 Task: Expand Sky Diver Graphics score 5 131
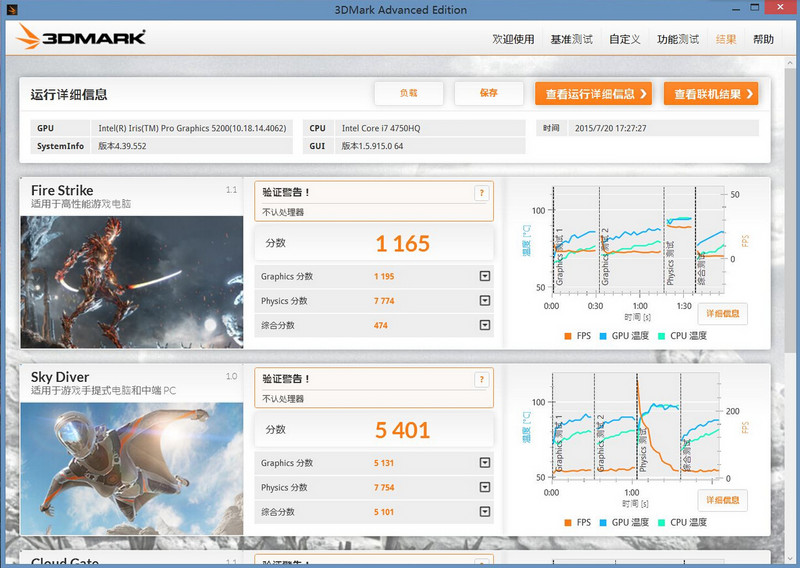485,462
